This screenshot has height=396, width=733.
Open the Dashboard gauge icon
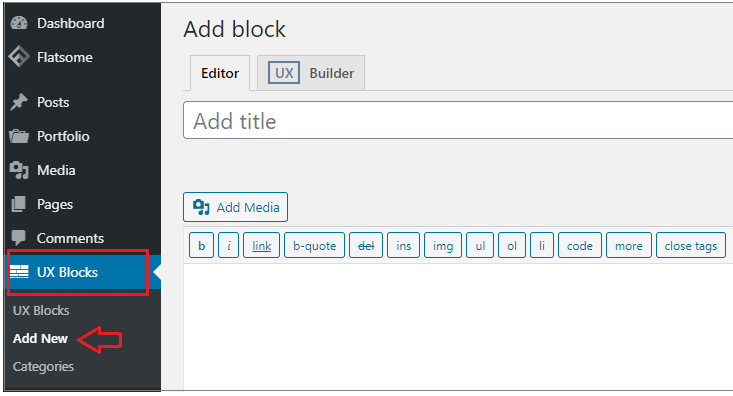click(19, 23)
